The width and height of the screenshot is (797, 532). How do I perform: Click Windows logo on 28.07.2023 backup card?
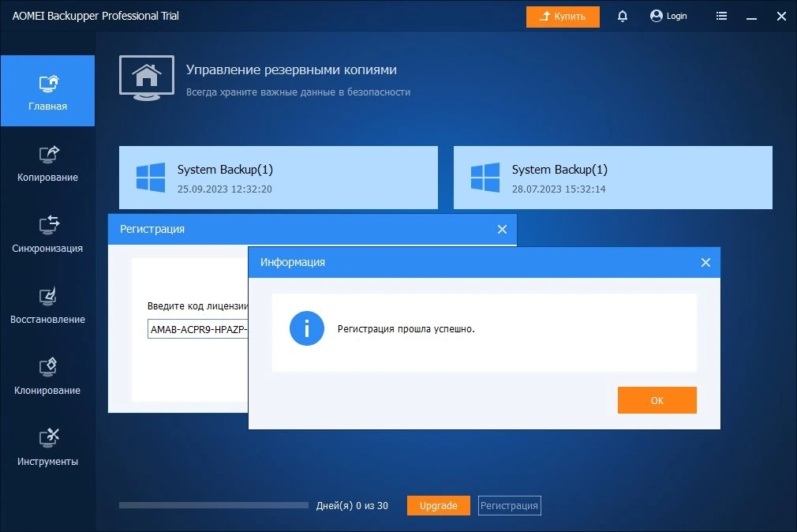[485, 178]
